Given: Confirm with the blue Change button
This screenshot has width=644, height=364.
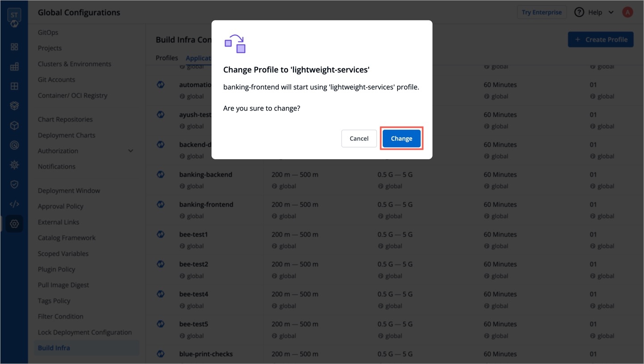Looking at the screenshot, I should tap(401, 139).
